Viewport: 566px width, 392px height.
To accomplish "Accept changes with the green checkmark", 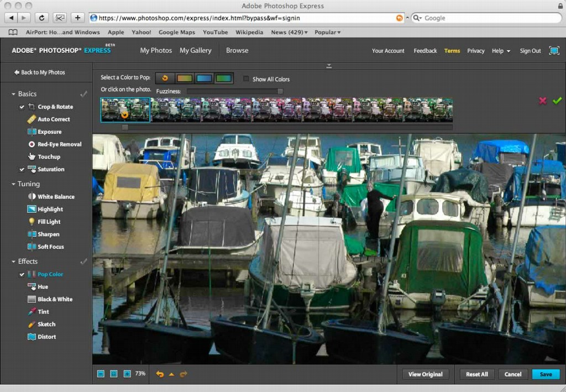I will click(557, 101).
